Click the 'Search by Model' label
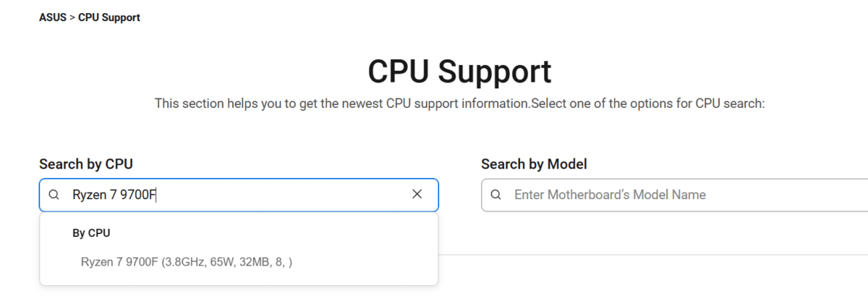Viewport: 868px width, 307px height. click(534, 164)
